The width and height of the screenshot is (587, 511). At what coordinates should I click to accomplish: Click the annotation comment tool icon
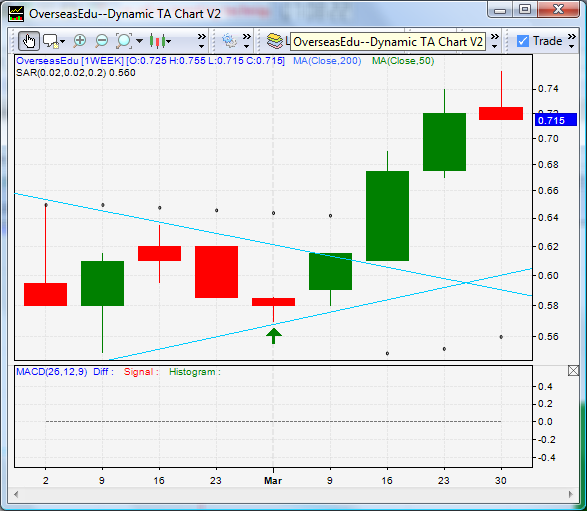[51, 41]
